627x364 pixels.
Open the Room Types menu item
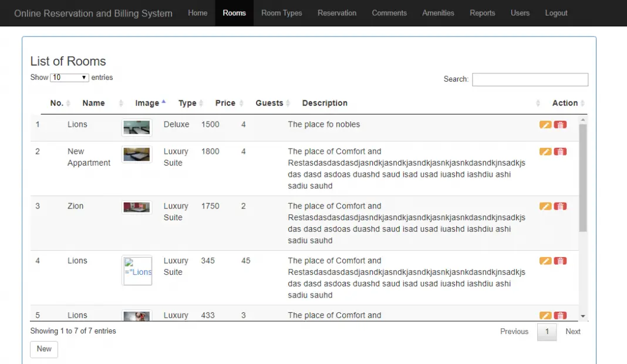coord(281,13)
